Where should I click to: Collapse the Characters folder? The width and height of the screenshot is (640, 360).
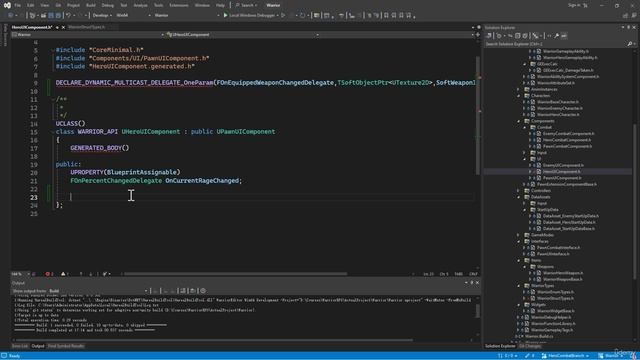(518, 96)
